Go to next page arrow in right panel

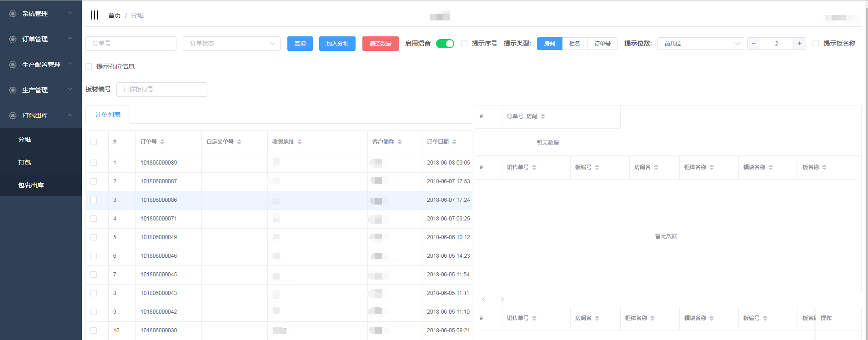pyautogui.click(x=502, y=299)
